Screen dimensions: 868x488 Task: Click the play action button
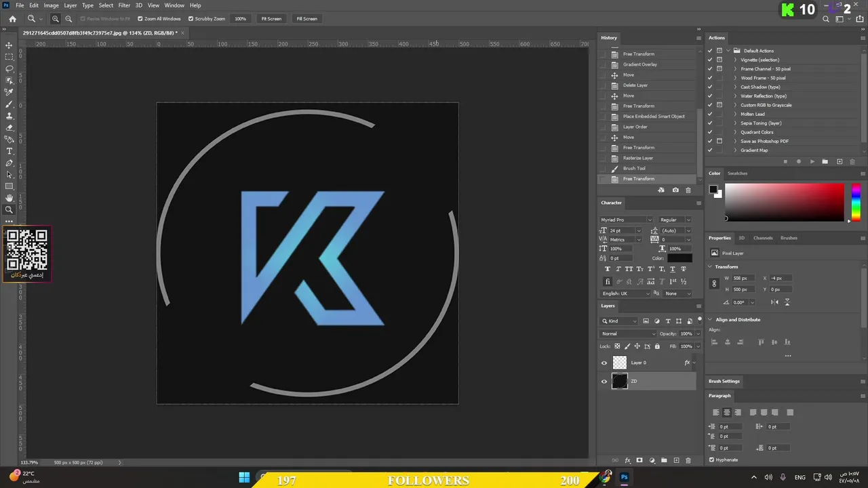[x=812, y=162]
